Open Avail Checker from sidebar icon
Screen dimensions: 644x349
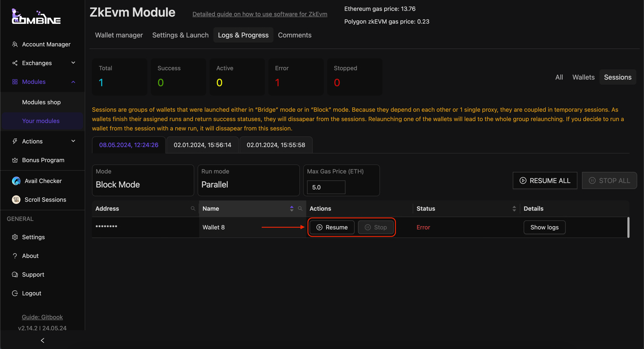(x=16, y=181)
